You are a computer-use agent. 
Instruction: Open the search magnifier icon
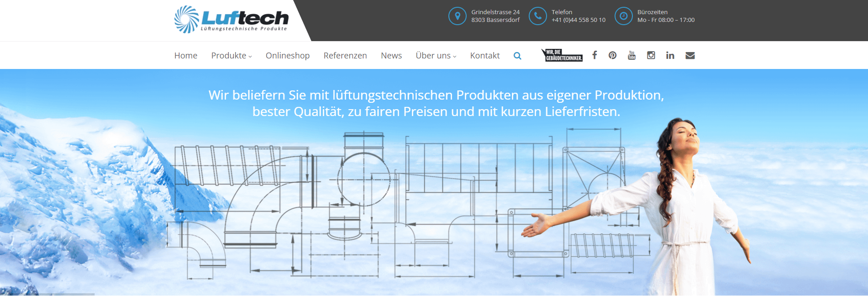517,56
